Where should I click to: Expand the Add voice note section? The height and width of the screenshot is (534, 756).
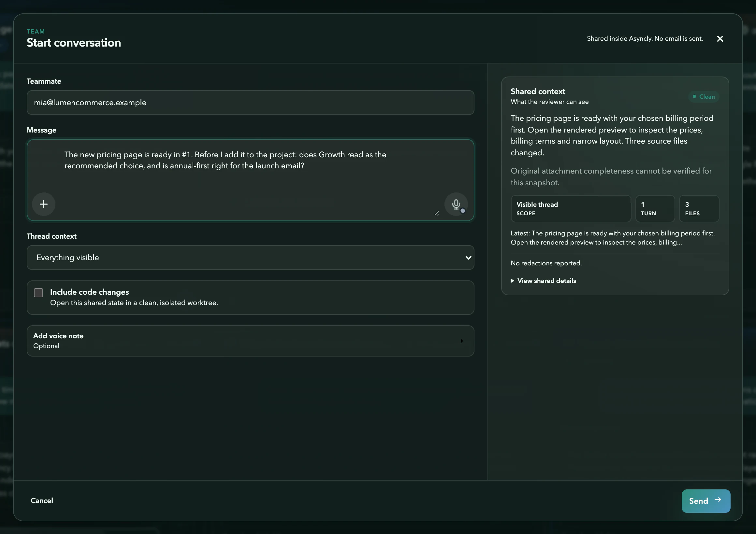[250, 341]
